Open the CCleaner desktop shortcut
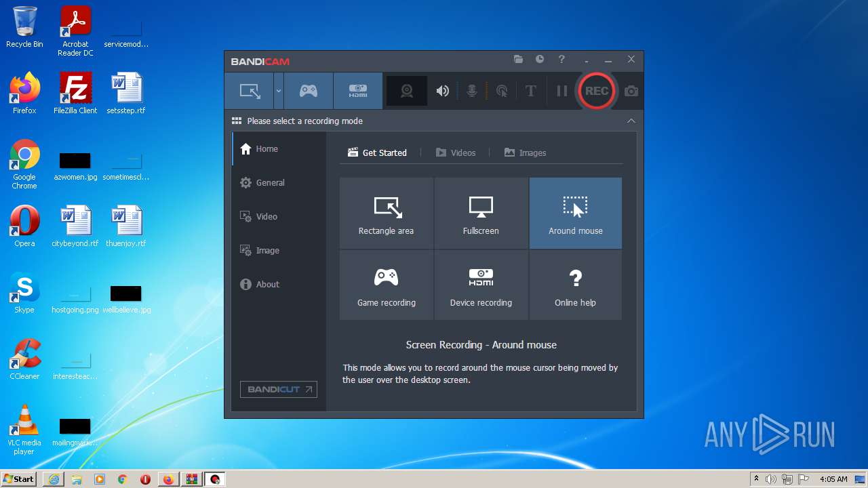868x488 pixels. (24, 359)
